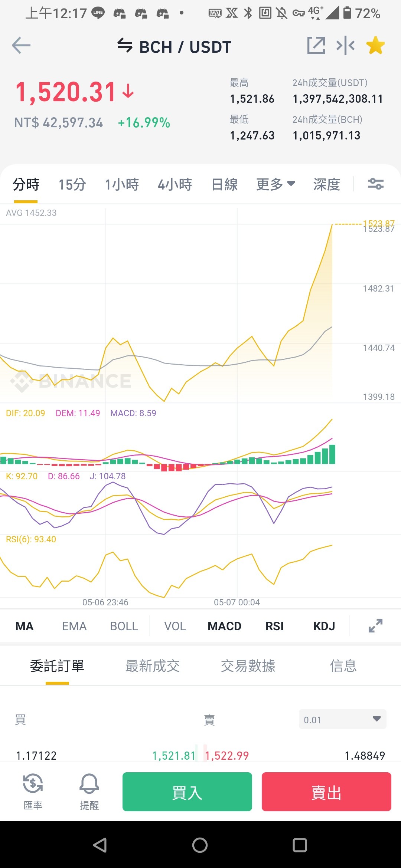The height and width of the screenshot is (868, 401).
Task: Toggle the MACD indicator
Action: click(x=225, y=626)
